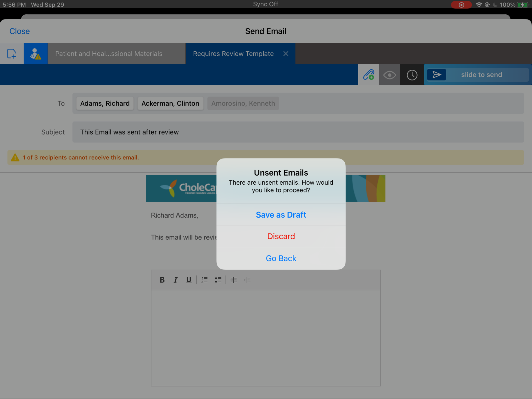
Task: Click the Bold formatting button
Action: pos(162,280)
